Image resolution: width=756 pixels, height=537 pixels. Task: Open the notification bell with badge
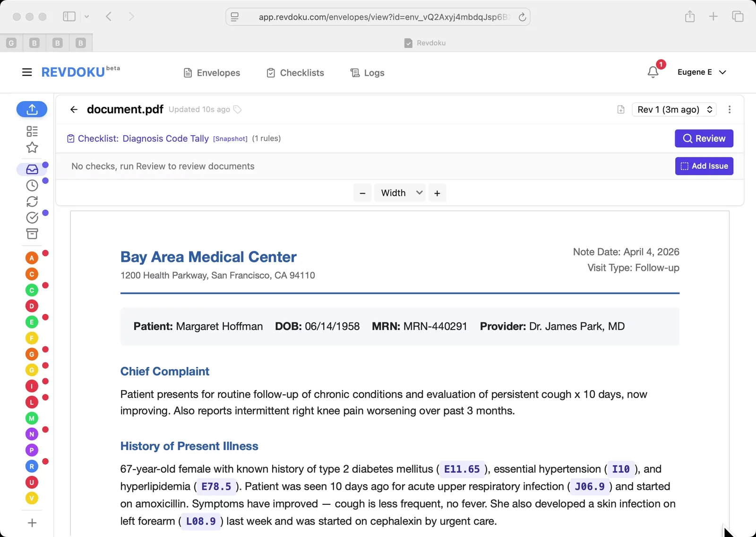click(653, 72)
